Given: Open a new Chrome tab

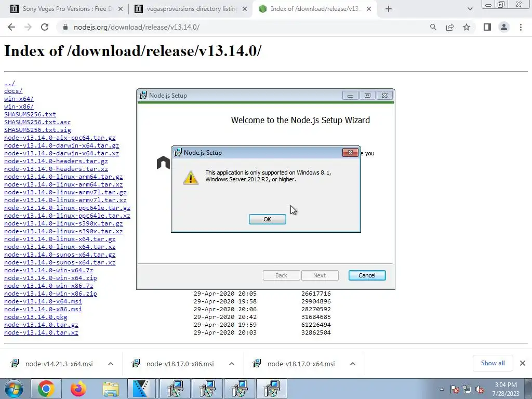Looking at the screenshot, I should (389, 9).
